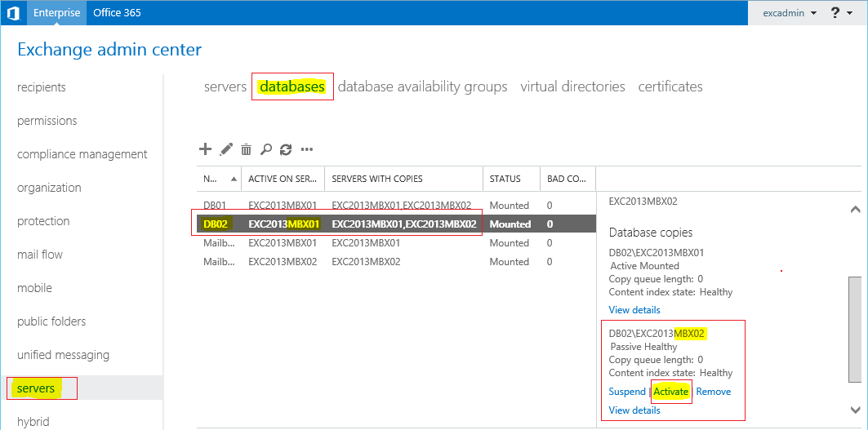The height and width of the screenshot is (430, 868).
Task: View details of DB02\EXC2013MBX02 copy
Action: 634,410
